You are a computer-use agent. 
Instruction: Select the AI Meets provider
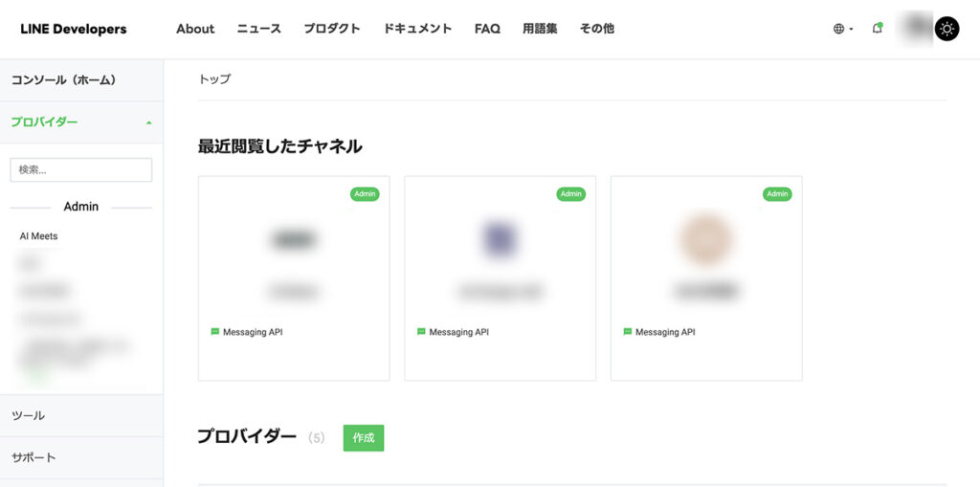point(38,236)
